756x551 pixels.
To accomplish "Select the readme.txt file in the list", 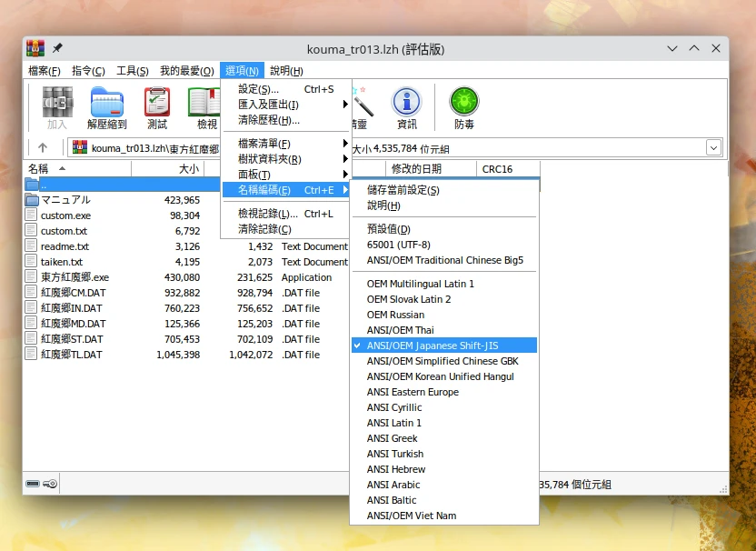I will (x=65, y=246).
